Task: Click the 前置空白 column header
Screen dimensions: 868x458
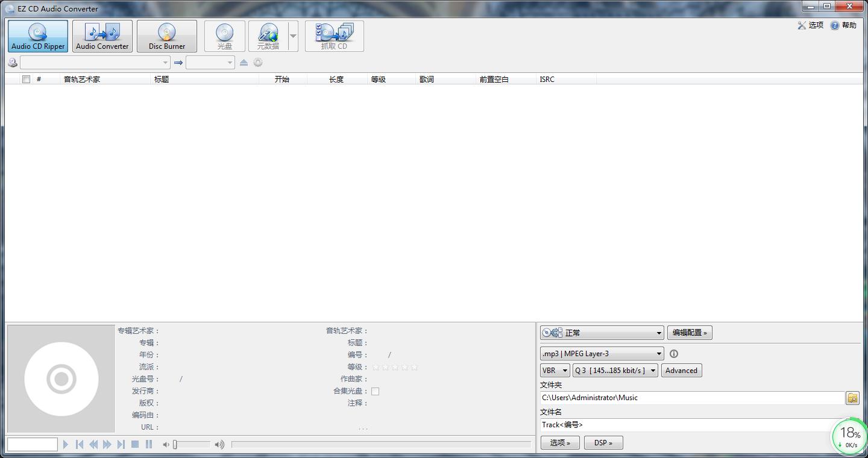Action: [x=506, y=79]
